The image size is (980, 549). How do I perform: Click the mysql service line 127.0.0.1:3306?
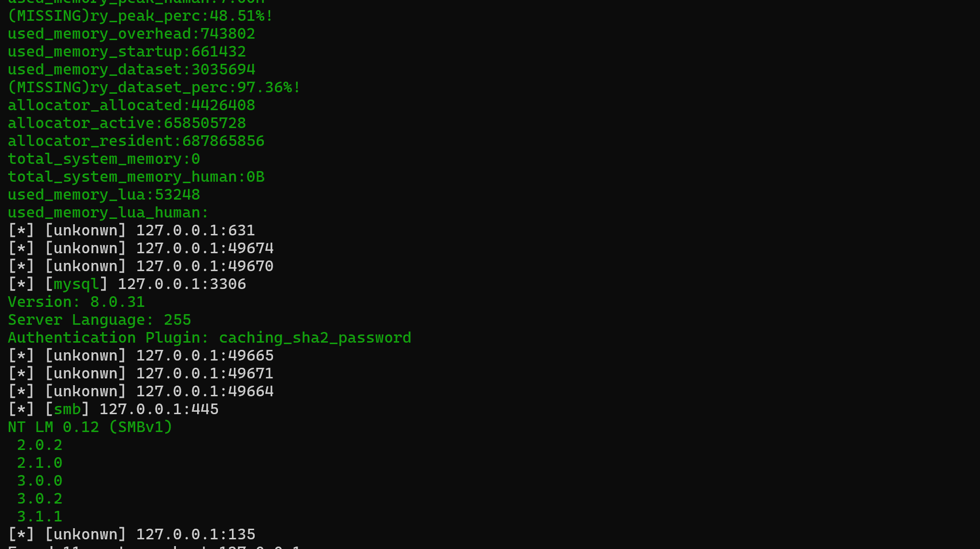pos(127,284)
